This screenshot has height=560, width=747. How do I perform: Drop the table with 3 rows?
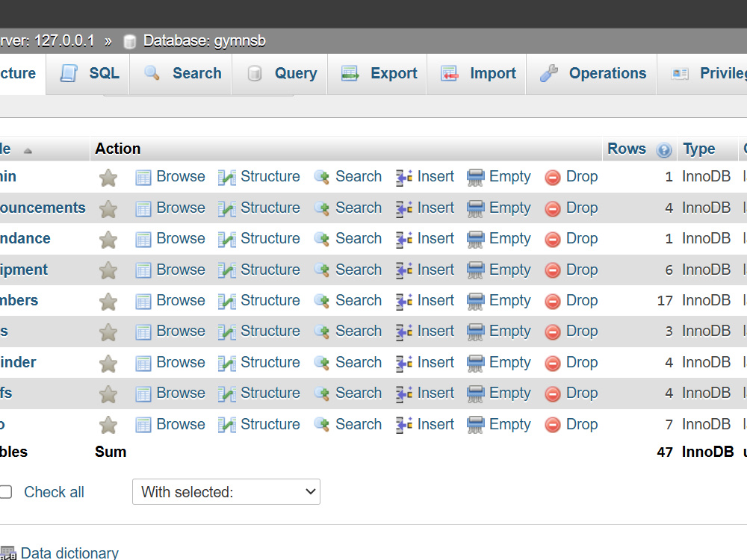(x=582, y=332)
